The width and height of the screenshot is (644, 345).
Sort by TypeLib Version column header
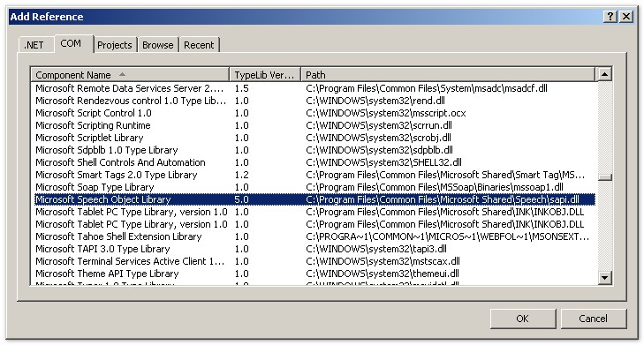coord(264,75)
